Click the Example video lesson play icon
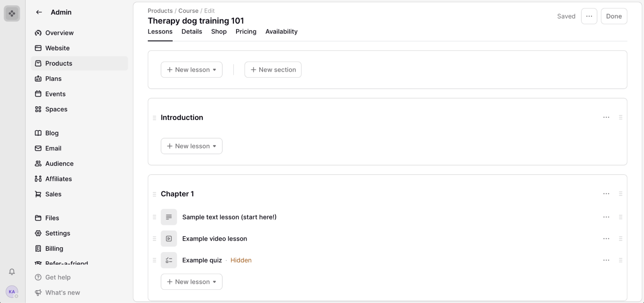Image resolution: width=644 pixels, height=303 pixels. [169, 239]
